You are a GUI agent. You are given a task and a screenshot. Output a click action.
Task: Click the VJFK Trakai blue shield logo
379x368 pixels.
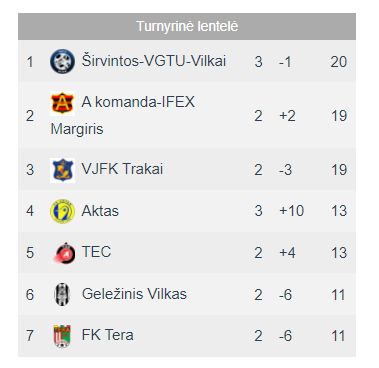pyautogui.click(x=62, y=170)
